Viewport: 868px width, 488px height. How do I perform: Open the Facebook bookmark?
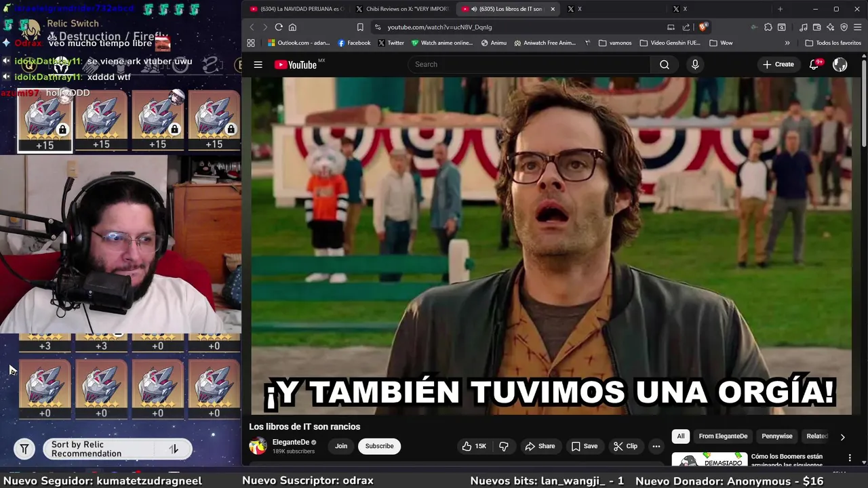[354, 43]
